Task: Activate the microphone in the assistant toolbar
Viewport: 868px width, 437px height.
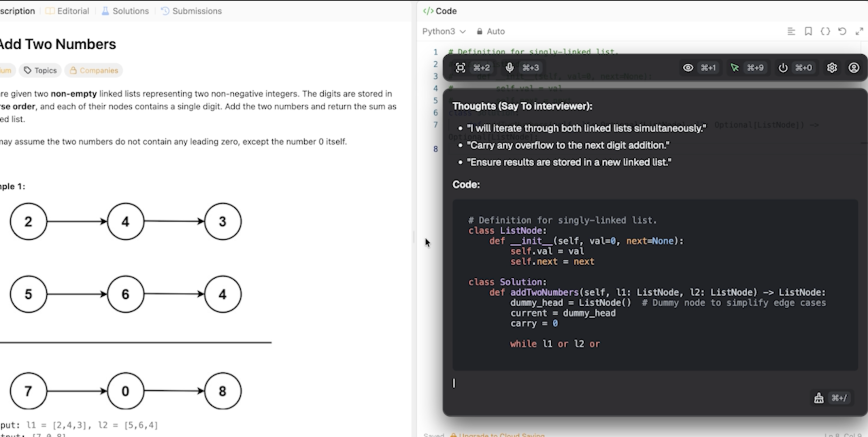Action: (x=510, y=68)
